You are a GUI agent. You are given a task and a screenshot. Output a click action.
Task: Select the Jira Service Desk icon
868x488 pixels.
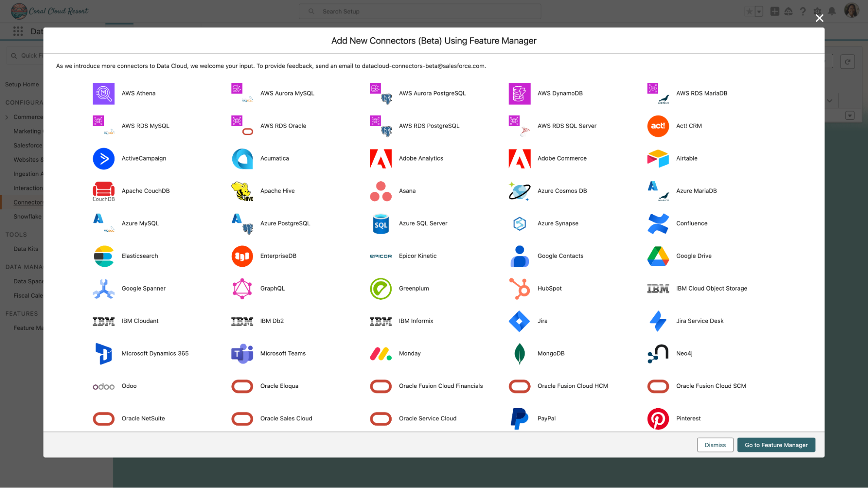click(x=658, y=321)
